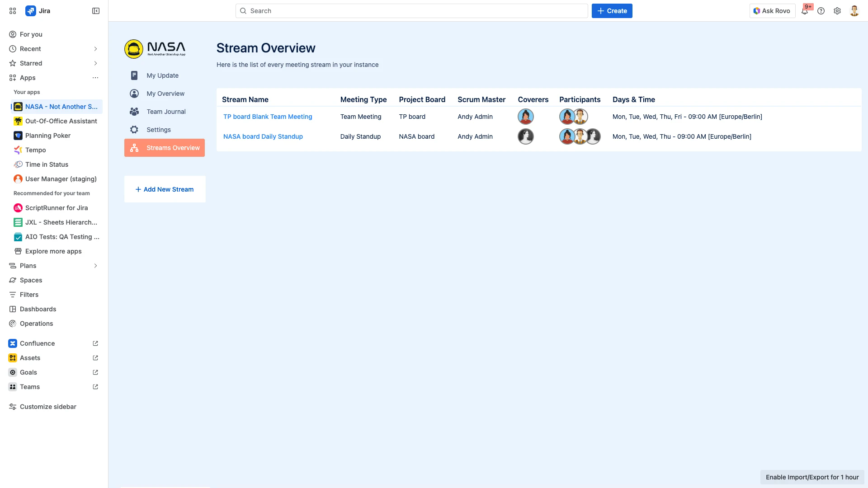Expand the Plans section

point(95,266)
